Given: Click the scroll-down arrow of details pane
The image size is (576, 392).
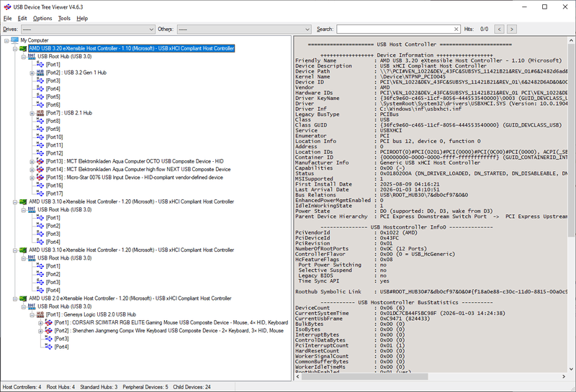Looking at the screenshot, I should (571, 369).
